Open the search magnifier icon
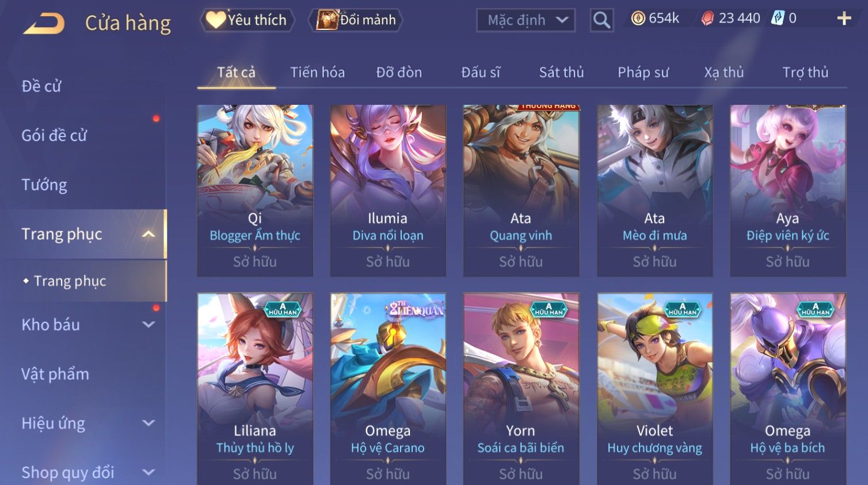This screenshot has width=868, height=485. click(x=601, y=20)
